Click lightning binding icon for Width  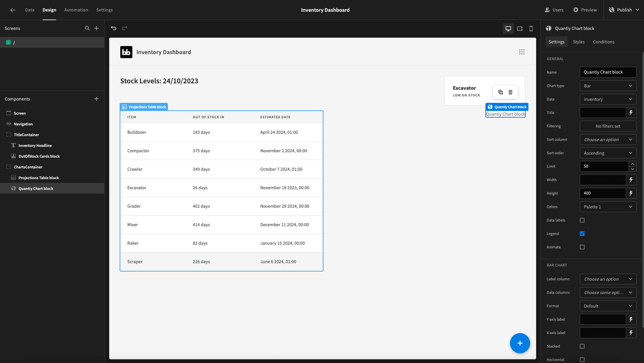(x=631, y=180)
